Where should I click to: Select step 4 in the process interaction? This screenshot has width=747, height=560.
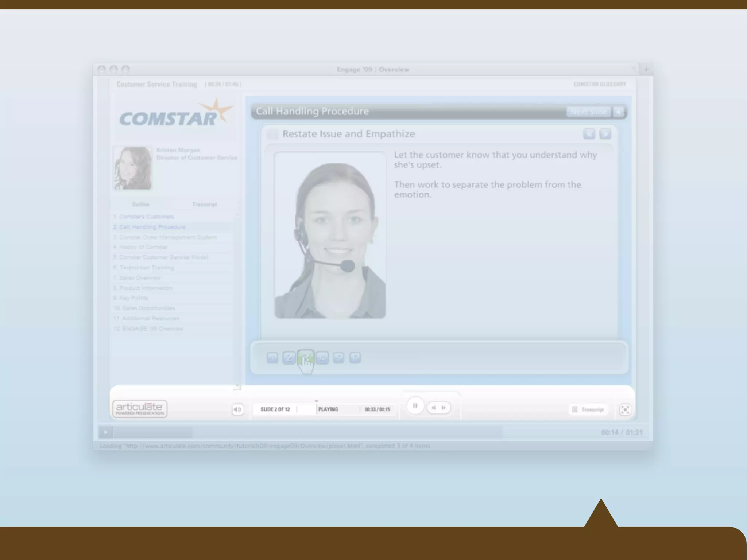tap(322, 358)
